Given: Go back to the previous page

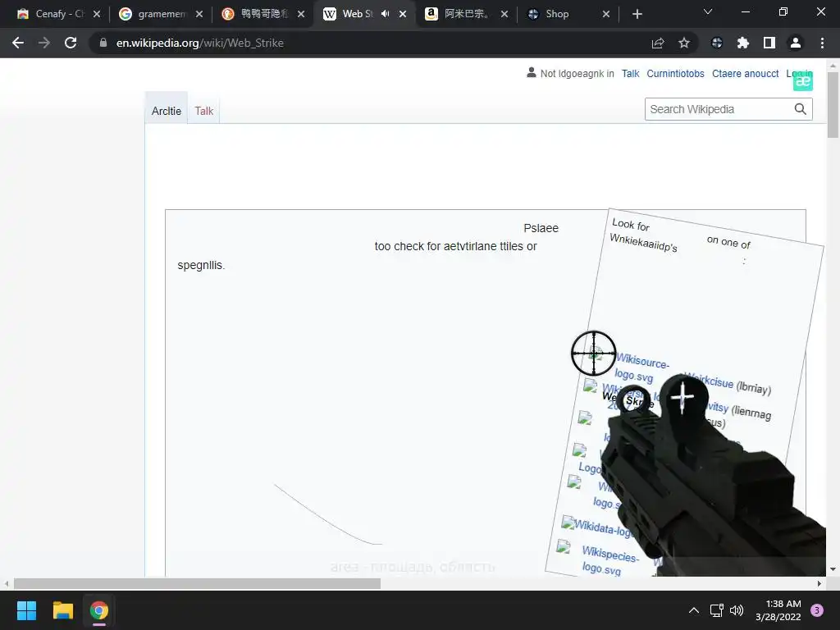Looking at the screenshot, I should pyautogui.click(x=18, y=43).
